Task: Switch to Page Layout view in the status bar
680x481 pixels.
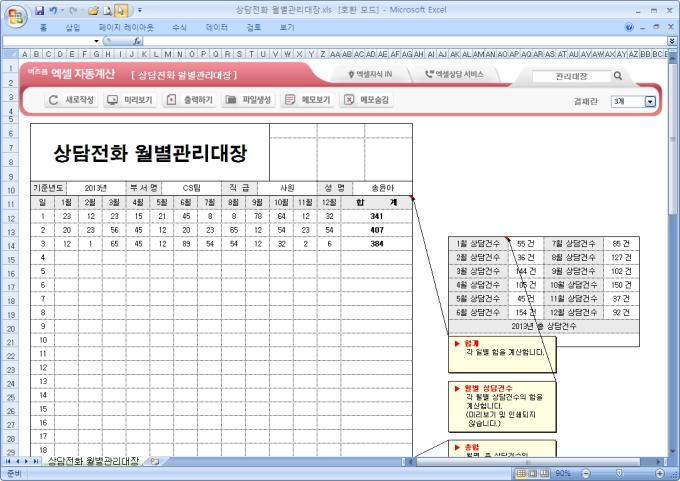Action: point(533,473)
